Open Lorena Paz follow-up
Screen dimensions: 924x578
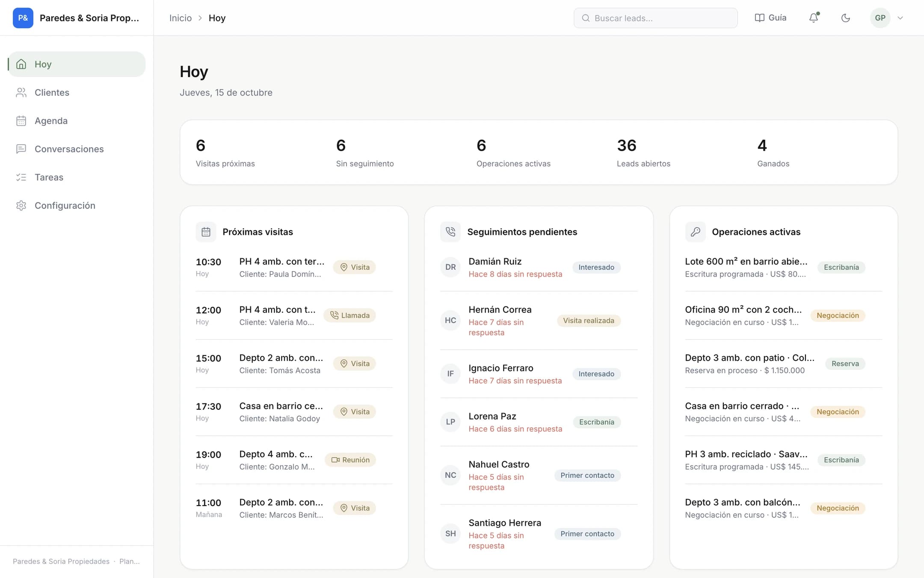tap(539, 422)
